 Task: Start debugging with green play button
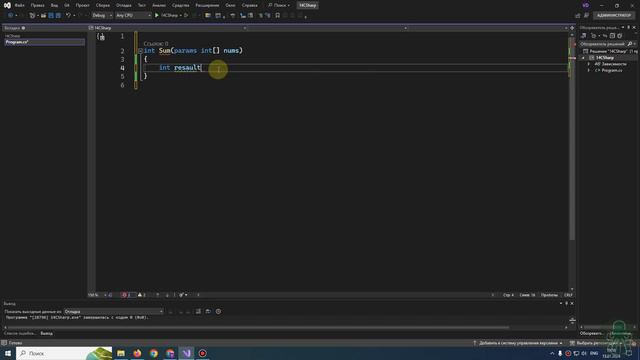point(157,16)
